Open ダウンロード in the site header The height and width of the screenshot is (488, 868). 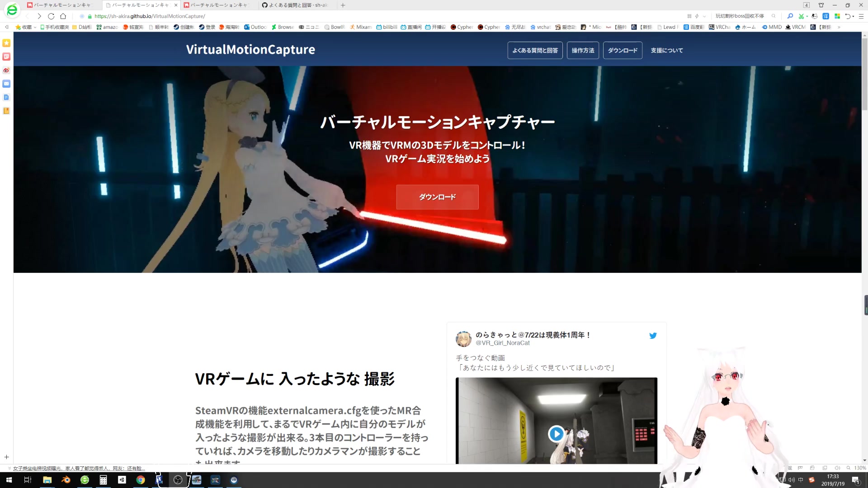pos(623,50)
